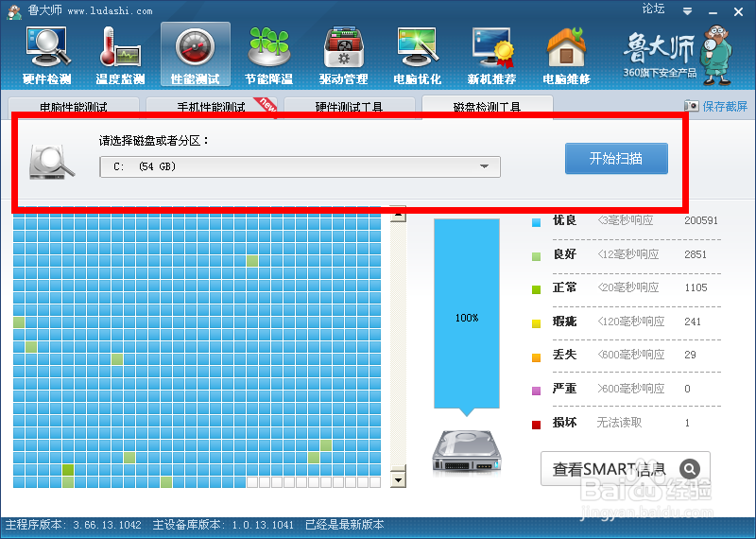The height and width of the screenshot is (539, 756).
Task: Open the title bar dropdown menu arrow
Action: (688, 11)
